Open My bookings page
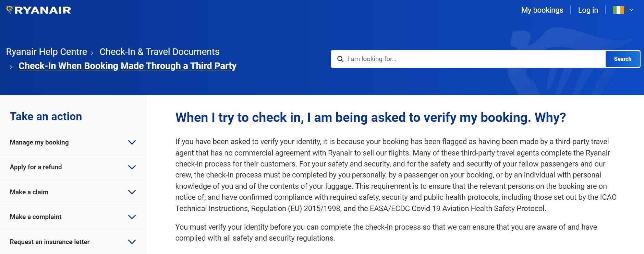The image size is (644, 254). 542,10
